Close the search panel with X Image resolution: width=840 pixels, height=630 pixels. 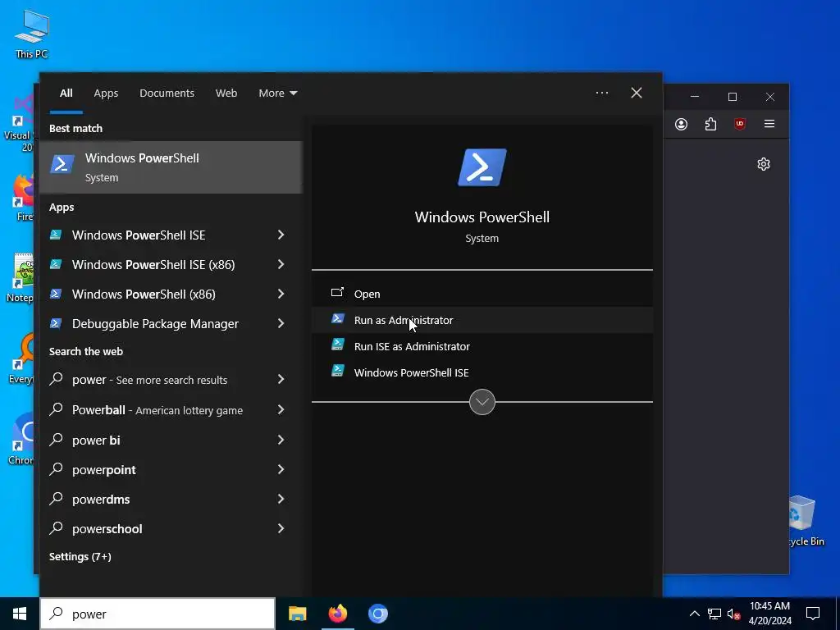pos(637,93)
